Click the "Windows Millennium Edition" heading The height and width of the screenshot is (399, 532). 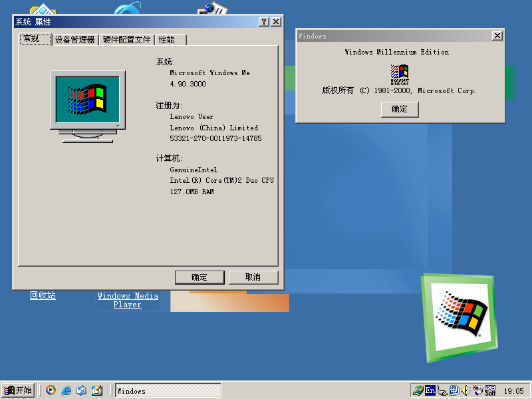click(x=396, y=52)
